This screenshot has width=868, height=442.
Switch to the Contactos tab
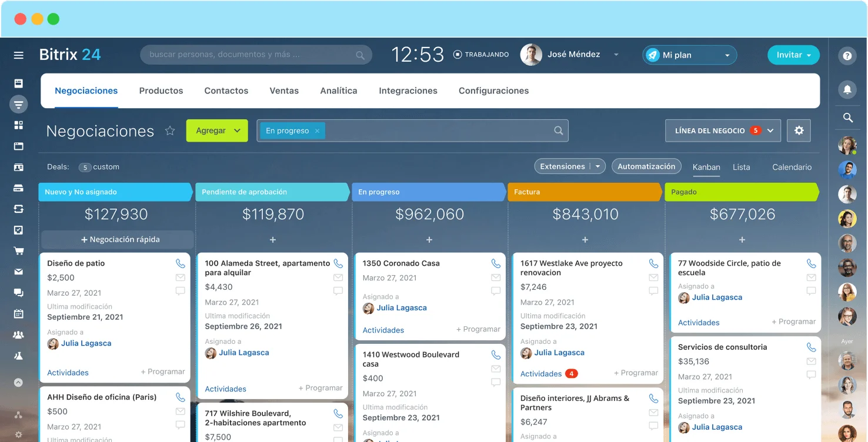tap(226, 91)
